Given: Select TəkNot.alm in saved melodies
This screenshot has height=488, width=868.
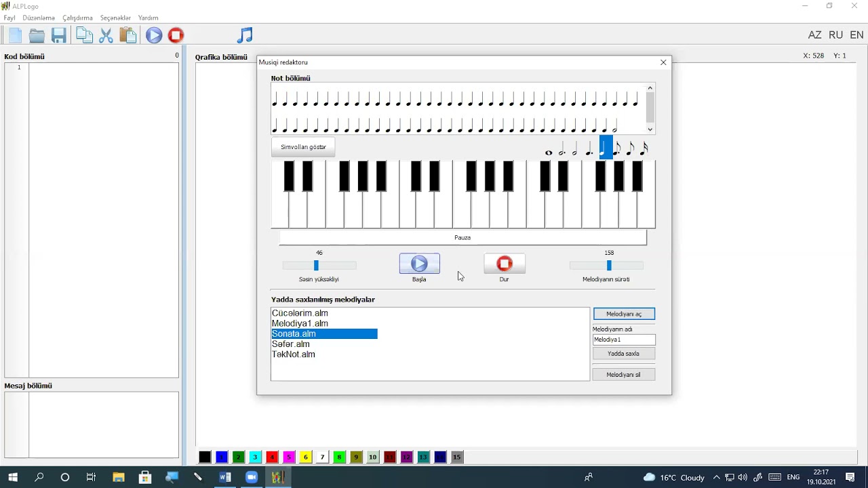Looking at the screenshot, I should [294, 354].
